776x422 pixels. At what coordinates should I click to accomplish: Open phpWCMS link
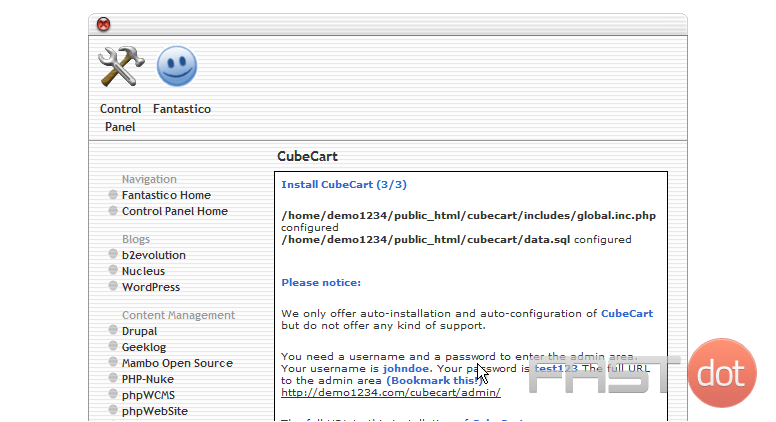click(x=148, y=395)
